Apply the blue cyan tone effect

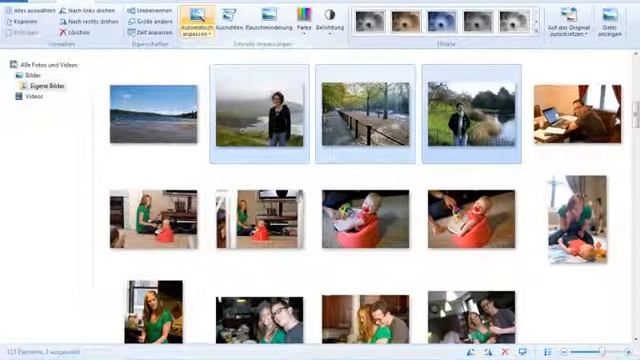click(x=442, y=21)
